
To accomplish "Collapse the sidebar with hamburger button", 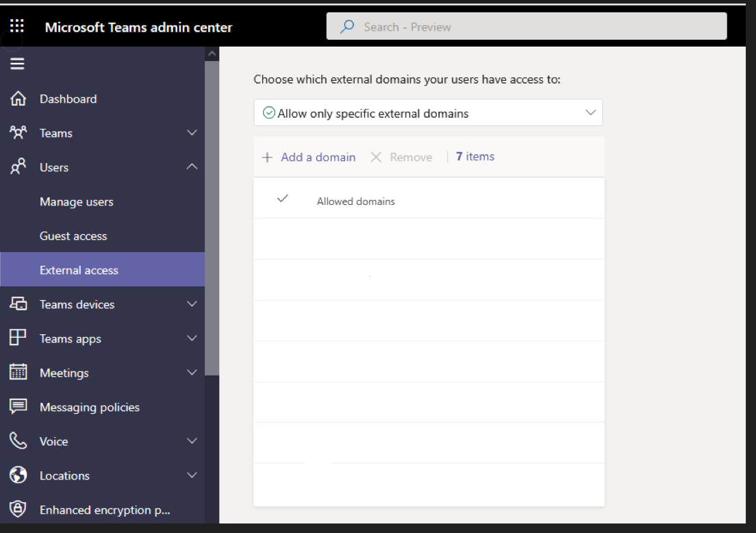I will tap(16, 64).
